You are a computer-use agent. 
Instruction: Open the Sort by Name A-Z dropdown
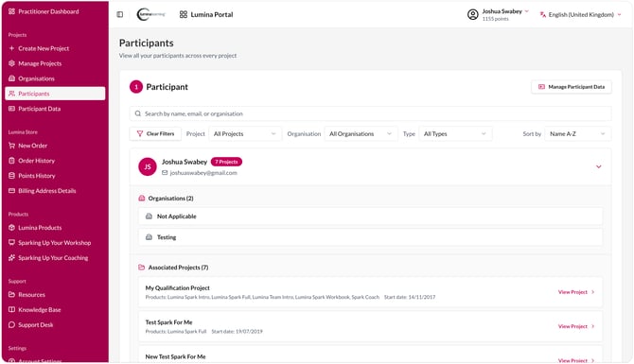[x=578, y=133]
